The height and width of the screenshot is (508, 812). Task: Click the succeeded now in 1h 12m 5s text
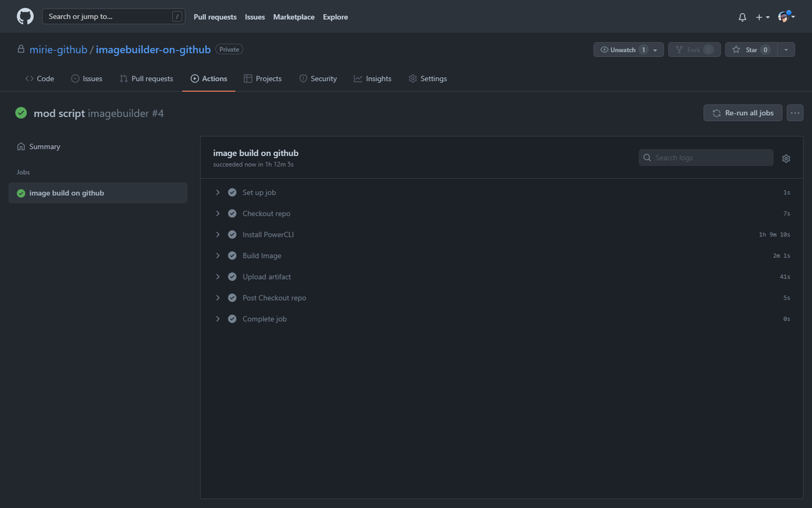click(x=253, y=165)
